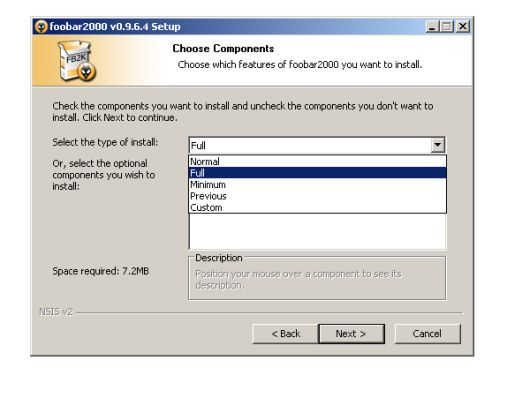This screenshot has width=530, height=398.
Task: Go to Next setup step
Action: [351, 334]
